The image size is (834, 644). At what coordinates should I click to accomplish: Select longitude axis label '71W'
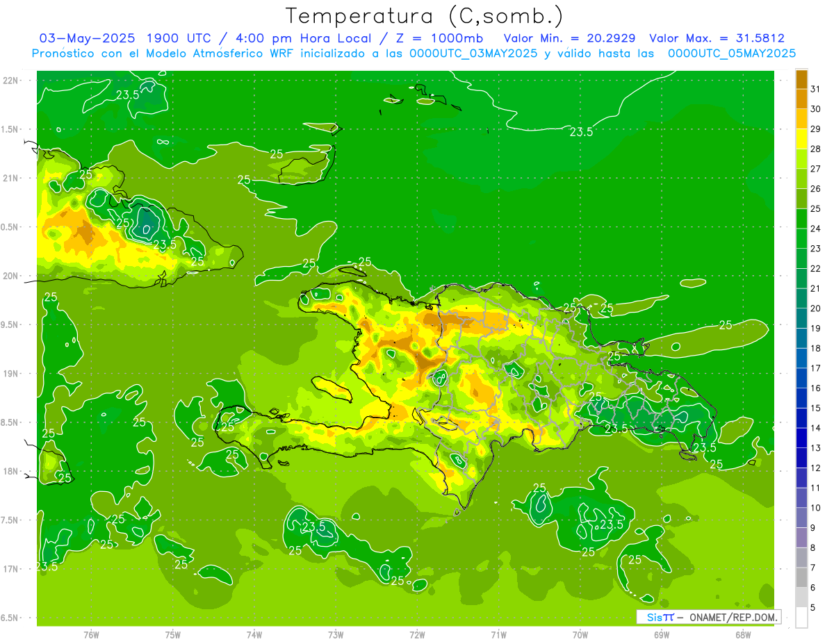(x=498, y=634)
